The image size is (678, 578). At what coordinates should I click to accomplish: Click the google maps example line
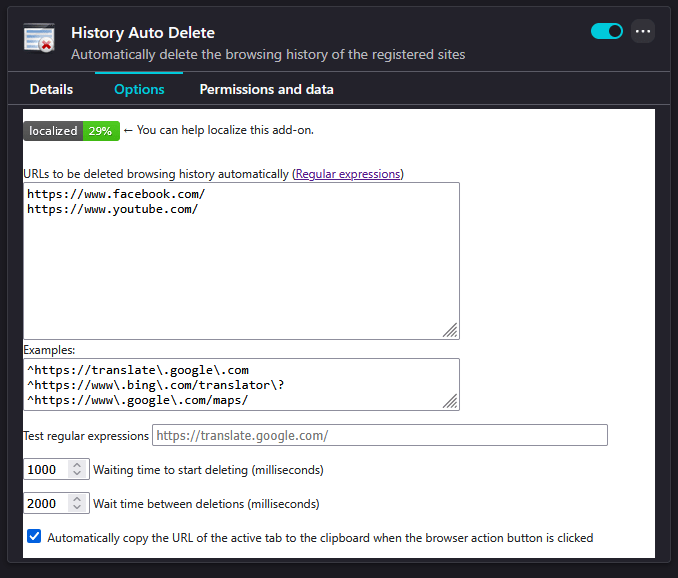138,400
